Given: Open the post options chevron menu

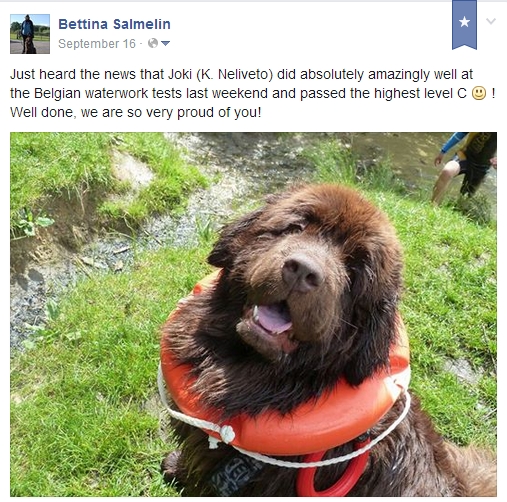Looking at the screenshot, I should pos(491,21).
